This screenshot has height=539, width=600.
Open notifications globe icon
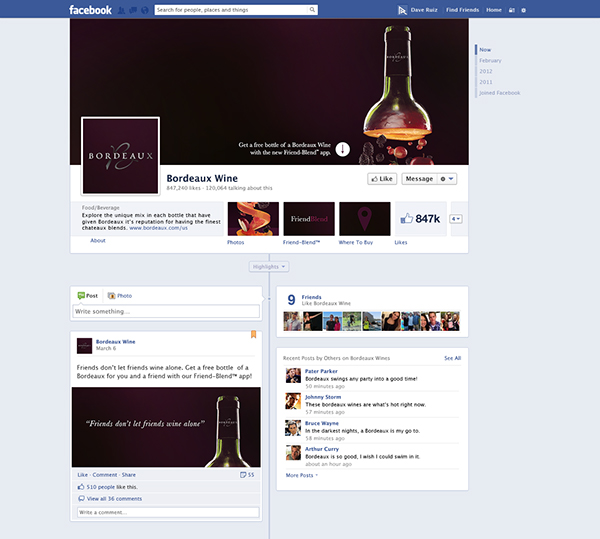pos(145,10)
